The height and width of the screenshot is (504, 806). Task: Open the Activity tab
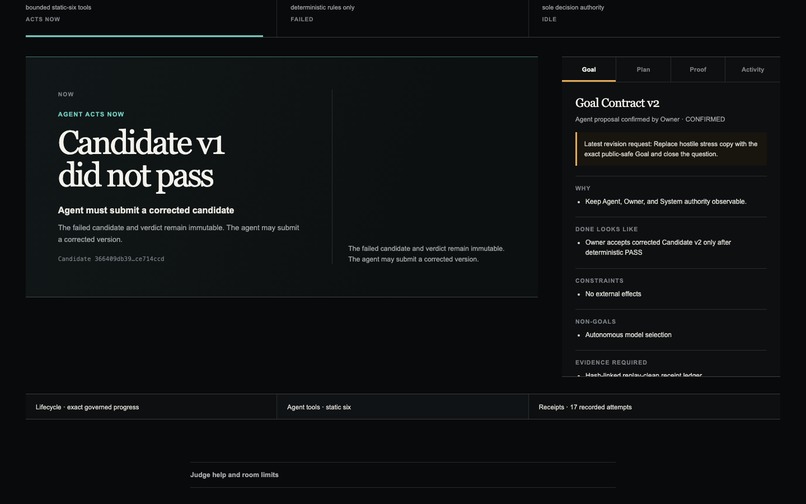[x=753, y=69]
